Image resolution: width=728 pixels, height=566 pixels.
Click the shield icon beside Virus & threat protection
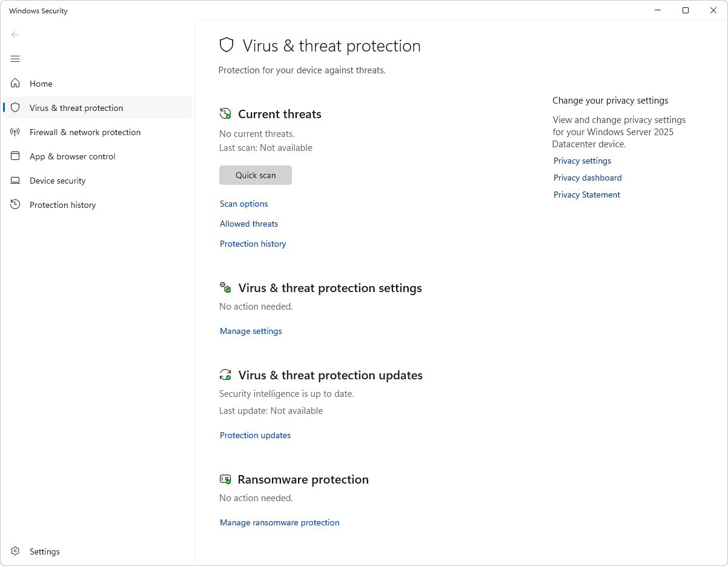pyautogui.click(x=16, y=108)
